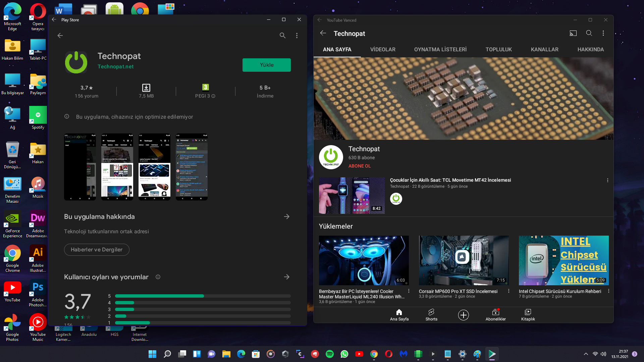The image size is (644, 362).
Task: Click the Play Store search icon
Action: click(282, 36)
